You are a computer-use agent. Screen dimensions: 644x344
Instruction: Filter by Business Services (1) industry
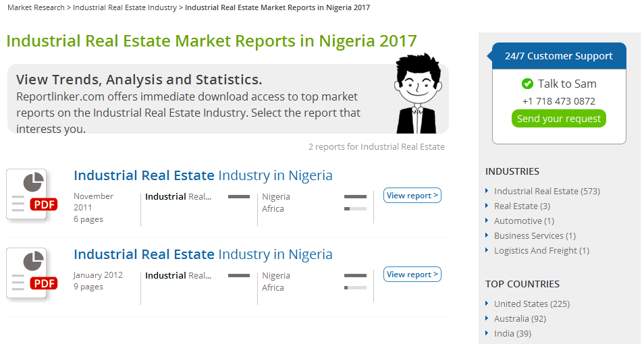click(535, 235)
